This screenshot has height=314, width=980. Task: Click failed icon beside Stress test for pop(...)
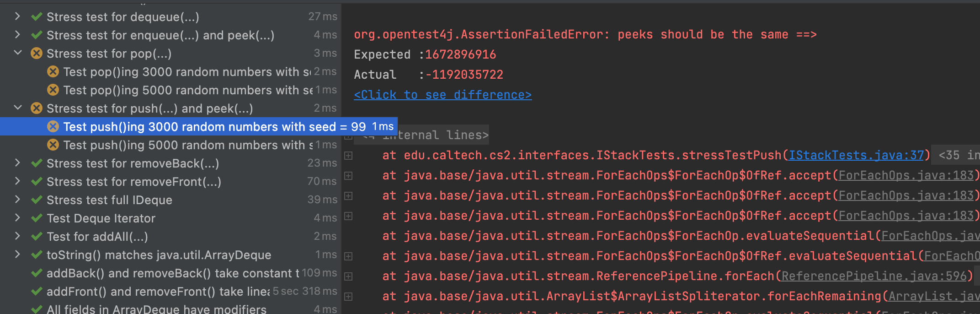(x=37, y=54)
